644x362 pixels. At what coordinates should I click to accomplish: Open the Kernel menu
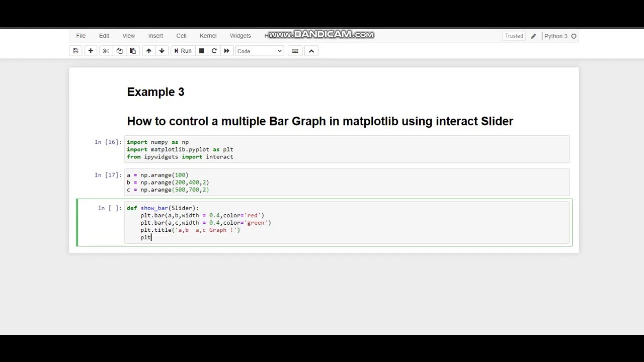[208, 36]
